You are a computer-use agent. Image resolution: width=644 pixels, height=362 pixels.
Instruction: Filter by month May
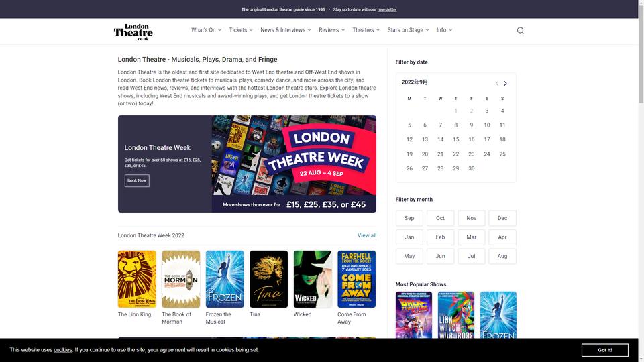point(409,256)
